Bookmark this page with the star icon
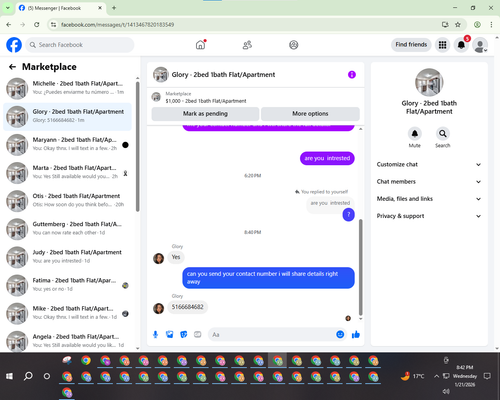The width and height of the screenshot is (500, 400). (458, 25)
